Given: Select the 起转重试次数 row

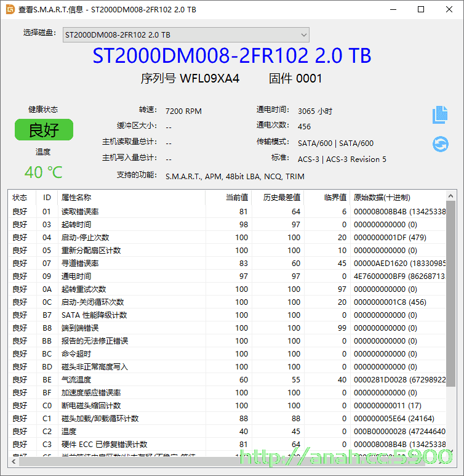Looking at the screenshot, I should (x=227, y=289).
